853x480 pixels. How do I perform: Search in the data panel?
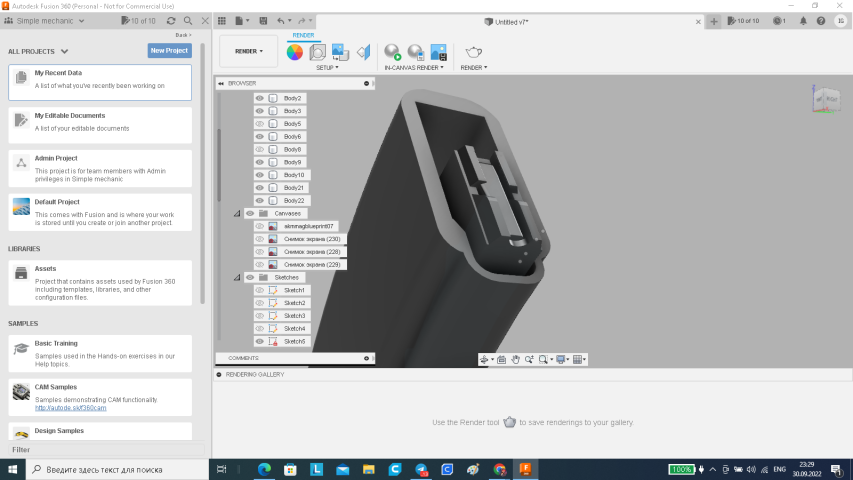pyautogui.click(x=188, y=21)
